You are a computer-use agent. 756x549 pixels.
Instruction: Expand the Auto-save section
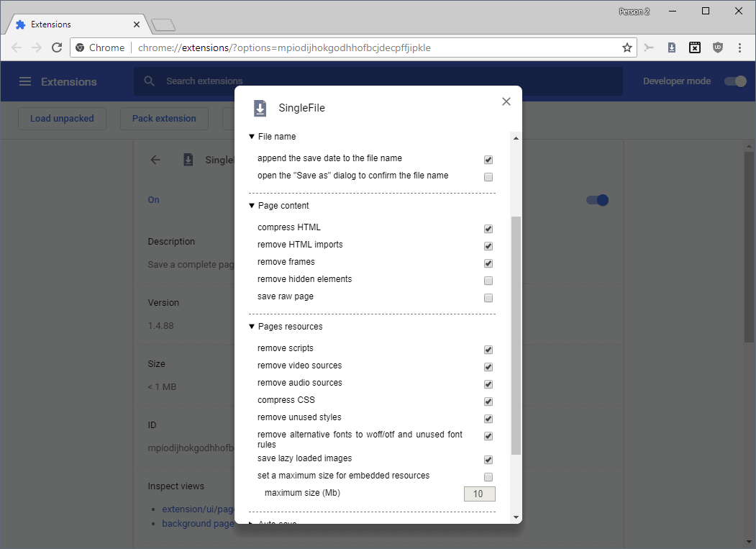[273, 522]
